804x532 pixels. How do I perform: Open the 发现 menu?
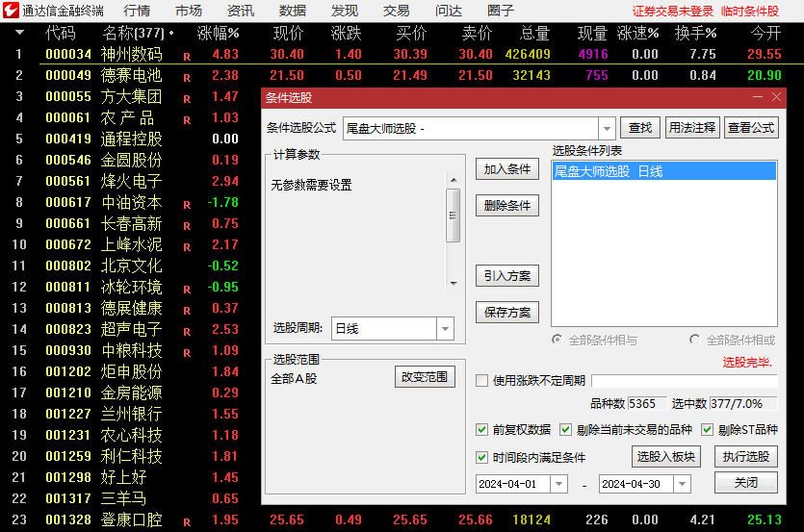point(344,11)
